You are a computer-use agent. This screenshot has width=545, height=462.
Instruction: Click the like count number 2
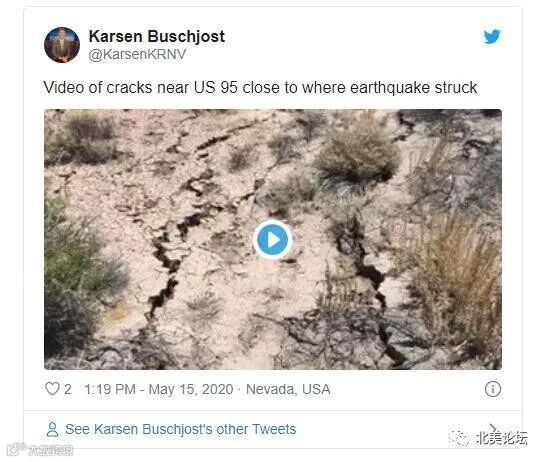(x=67, y=389)
